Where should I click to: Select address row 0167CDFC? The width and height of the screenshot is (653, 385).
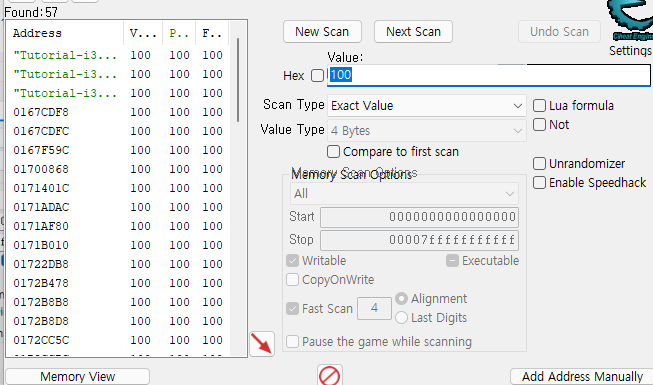(118, 131)
